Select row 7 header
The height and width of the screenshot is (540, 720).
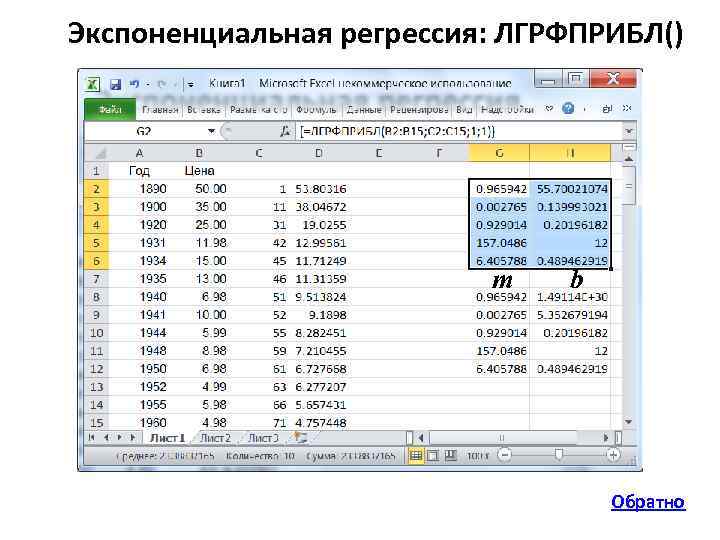(x=96, y=279)
